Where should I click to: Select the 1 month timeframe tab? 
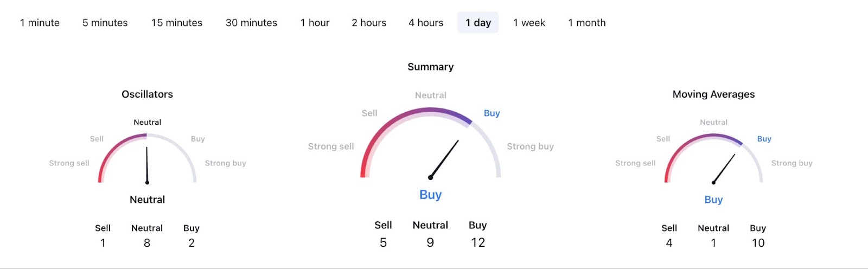click(586, 23)
